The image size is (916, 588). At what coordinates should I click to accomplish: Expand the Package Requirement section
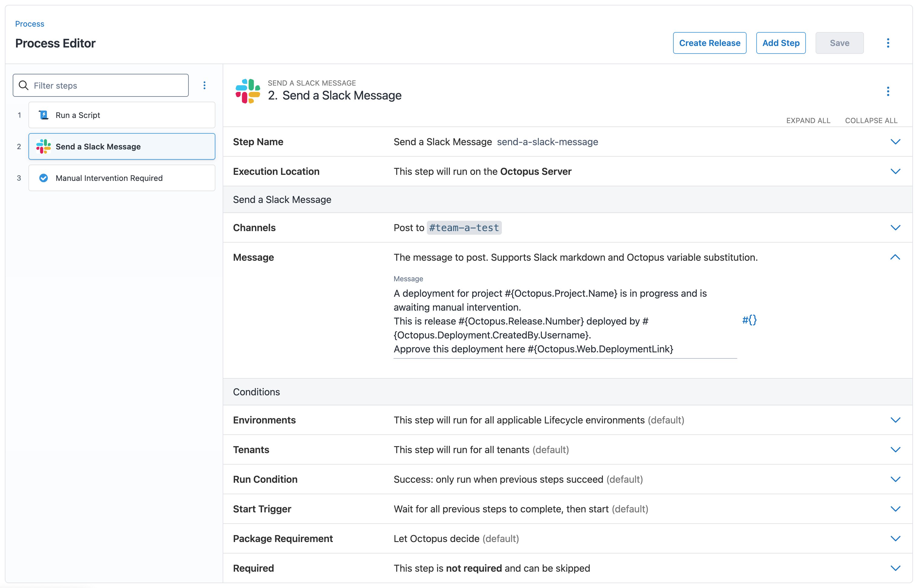click(895, 539)
